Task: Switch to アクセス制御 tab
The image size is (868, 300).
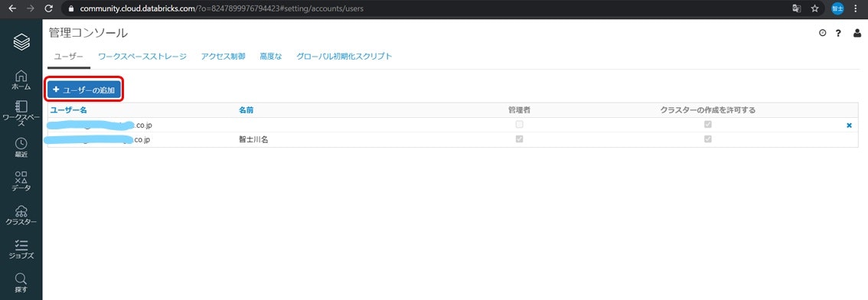Action: pyautogui.click(x=223, y=57)
